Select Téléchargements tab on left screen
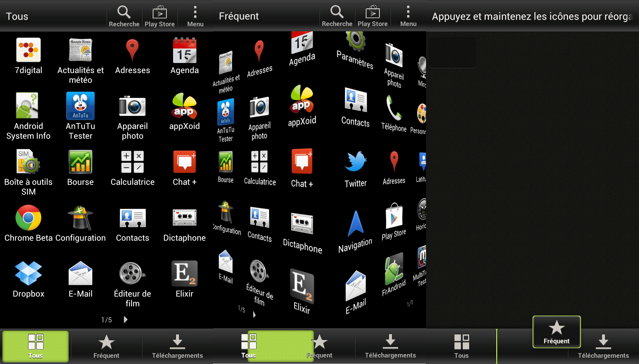This screenshot has width=639, height=364. (177, 346)
